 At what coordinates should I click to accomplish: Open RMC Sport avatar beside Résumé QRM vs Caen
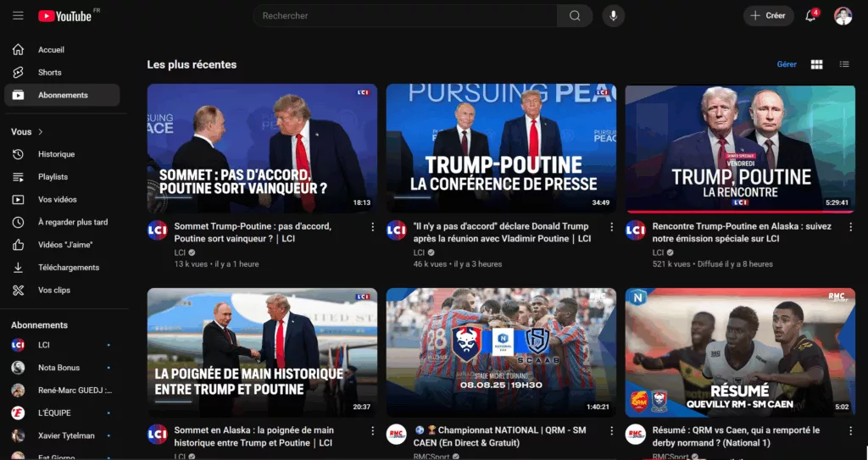pyautogui.click(x=636, y=434)
